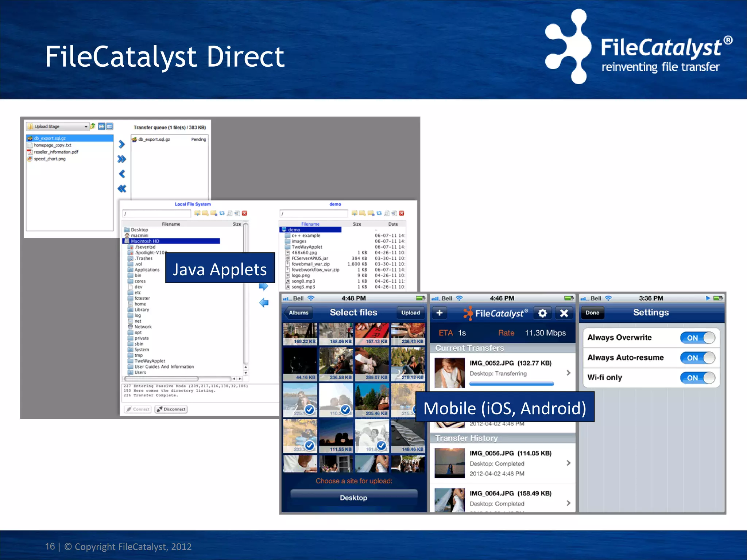Sort local panel by Filename header

pos(171,224)
